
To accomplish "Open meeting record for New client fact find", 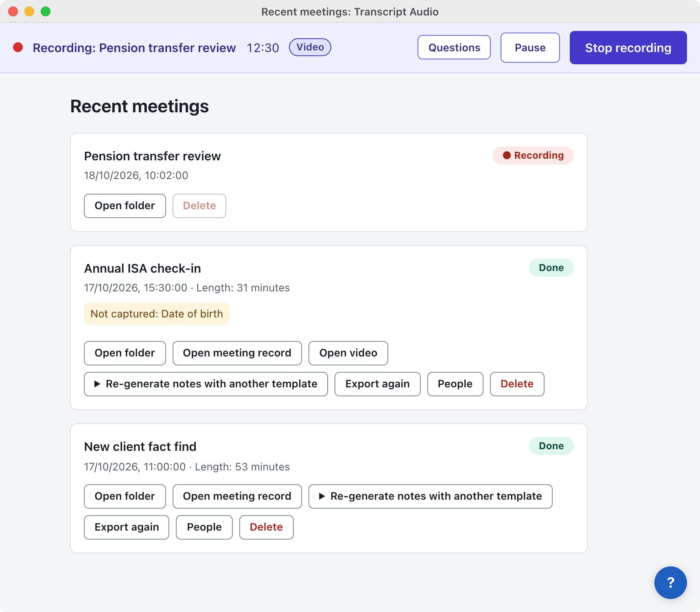I will (237, 496).
